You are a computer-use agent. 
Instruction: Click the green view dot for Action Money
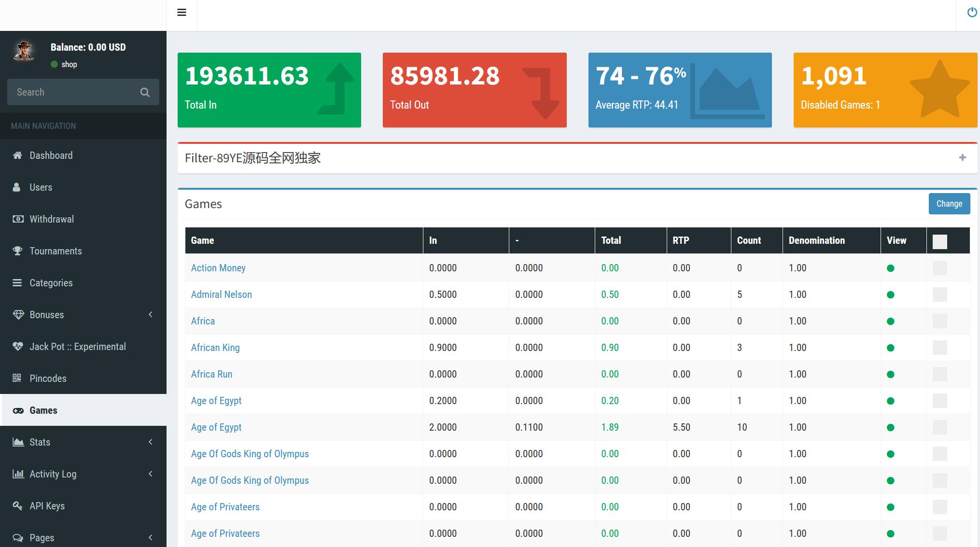coord(891,268)
